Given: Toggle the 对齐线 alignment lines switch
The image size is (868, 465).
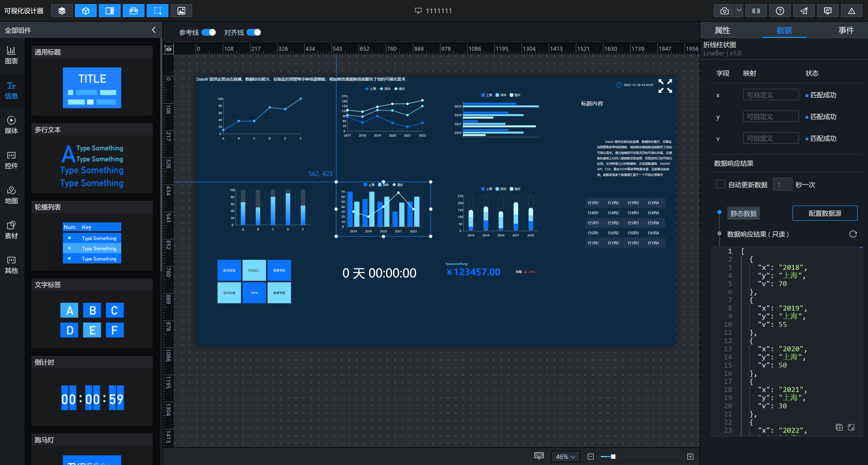Looking at the screenshot, I should tap(253, 32).
